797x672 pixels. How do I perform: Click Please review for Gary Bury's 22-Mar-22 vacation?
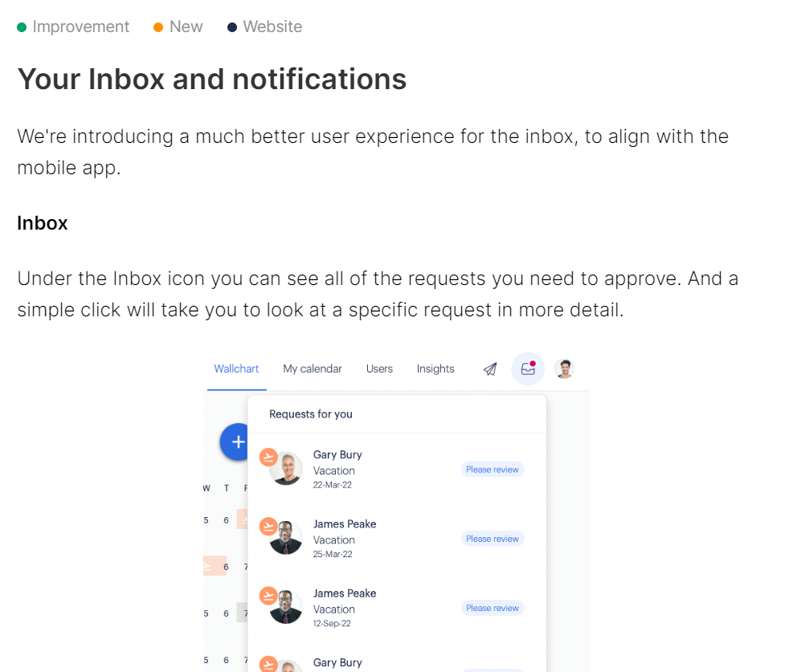coord(492,470)
